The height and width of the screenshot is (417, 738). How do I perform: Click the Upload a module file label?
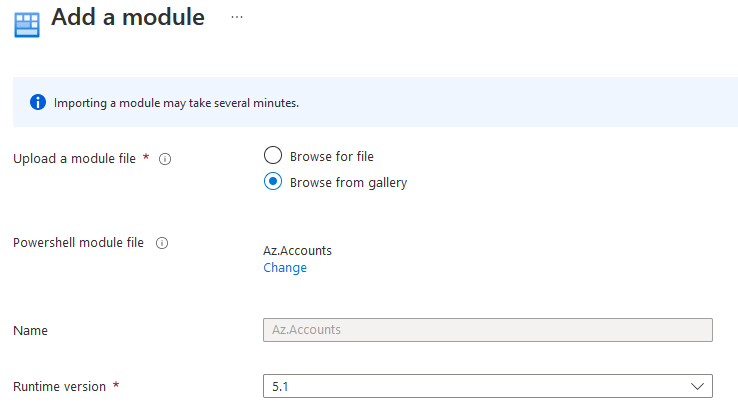coord(74,159)
